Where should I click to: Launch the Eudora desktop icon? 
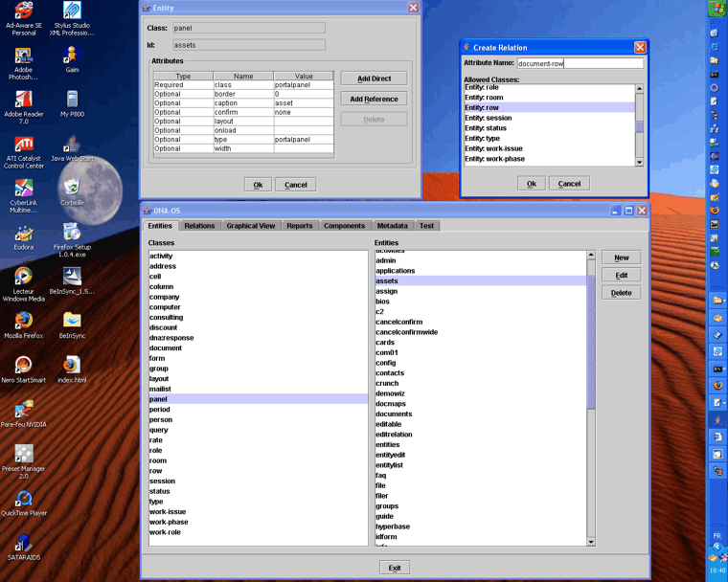[x=24, y=237]
